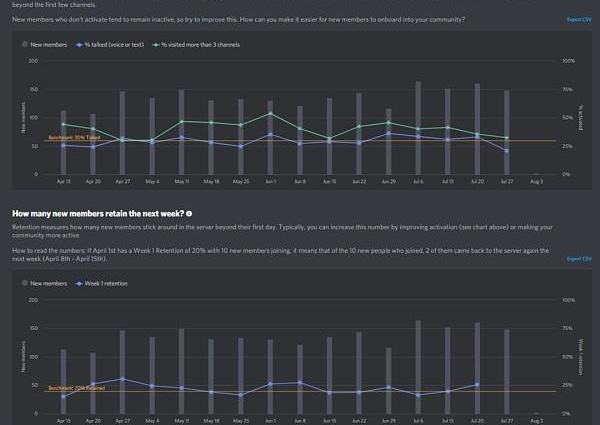Toggle New members legend in the activation chart
This screenshot has height=425, width=600.
click(x=45, y=45)
